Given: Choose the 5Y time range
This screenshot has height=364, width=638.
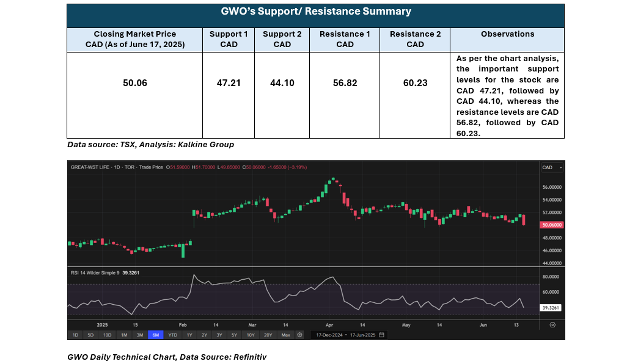Looking at the screenshot, I should pyautogui.click(x=235, y=335).
